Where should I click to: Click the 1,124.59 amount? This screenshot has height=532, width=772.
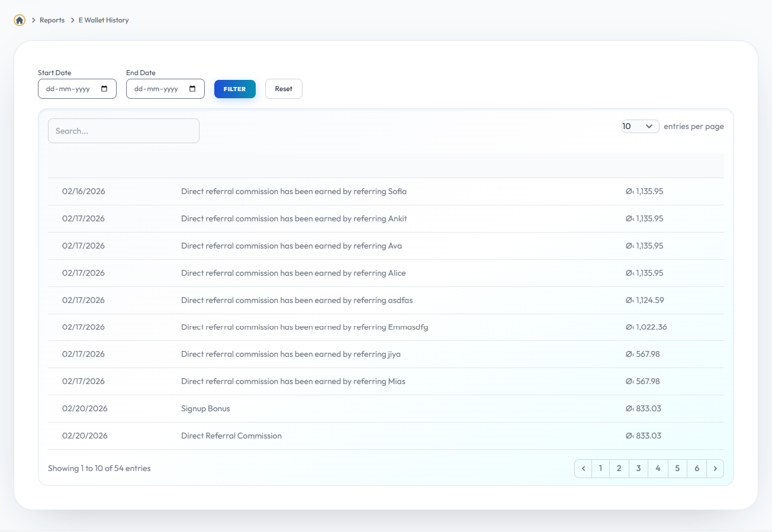pyautogui.click(x=645, y=301)
